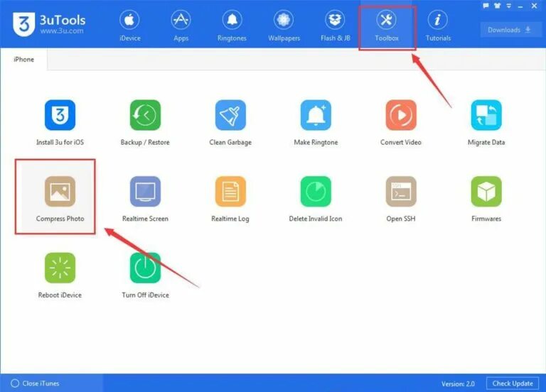Open the Ringtones section
Image resolution: width=546 pixels, height=392 pixels.
(232, 26)
